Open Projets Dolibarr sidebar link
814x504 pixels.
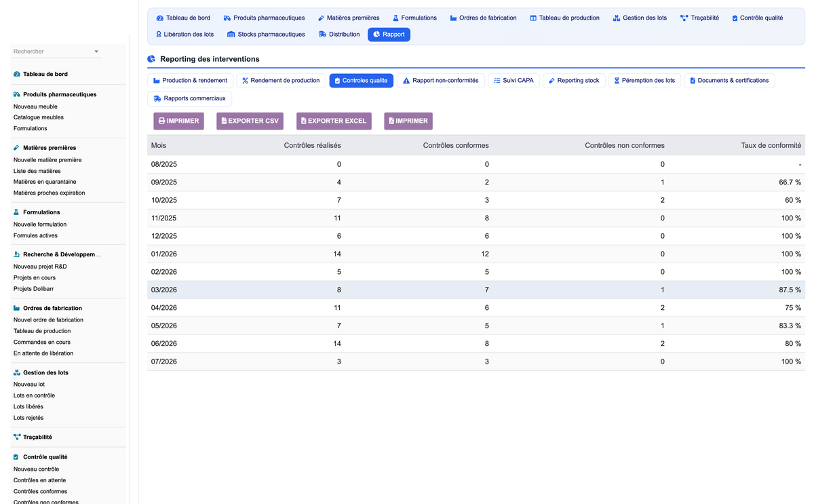[x=33, y=289]
